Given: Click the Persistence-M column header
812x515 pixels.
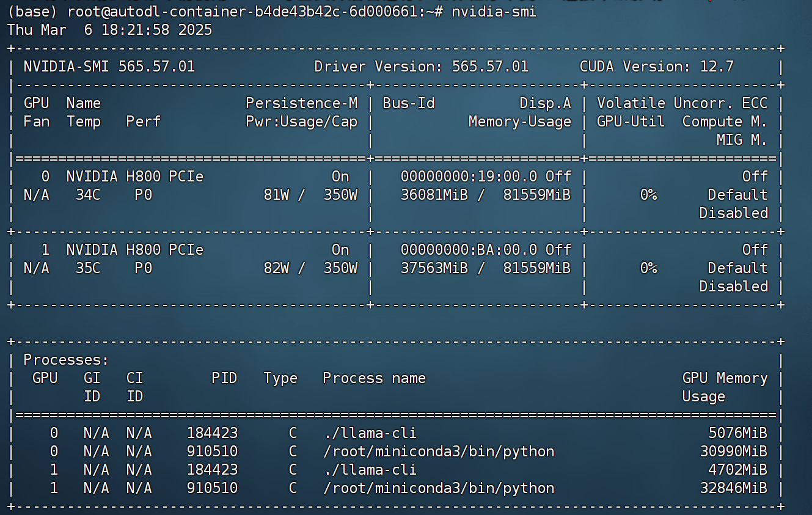Looking at the screenshot, I should coord(302,103).
